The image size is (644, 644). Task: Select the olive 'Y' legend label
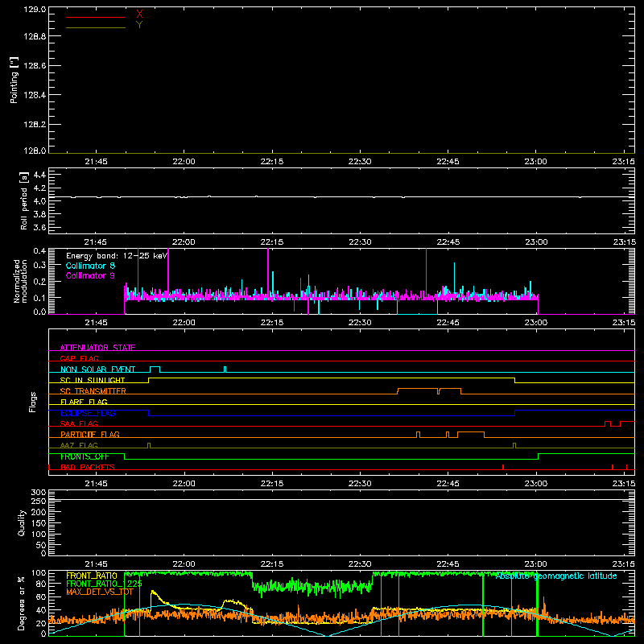coord(139,25)
